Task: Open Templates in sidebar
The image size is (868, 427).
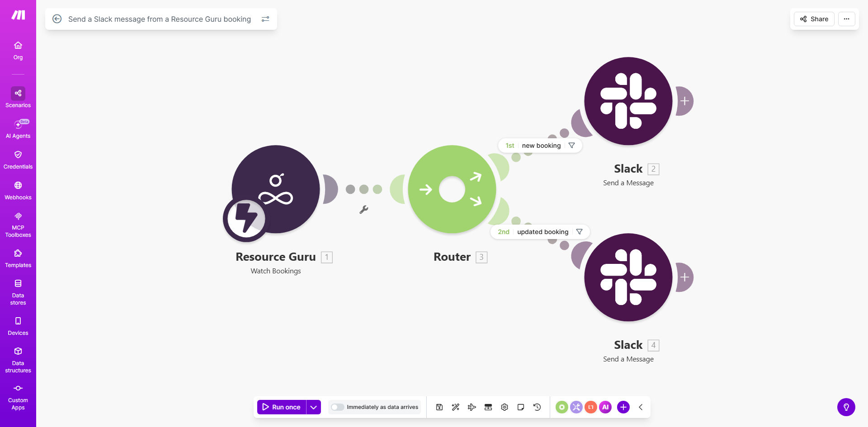Action: (18, 258)
